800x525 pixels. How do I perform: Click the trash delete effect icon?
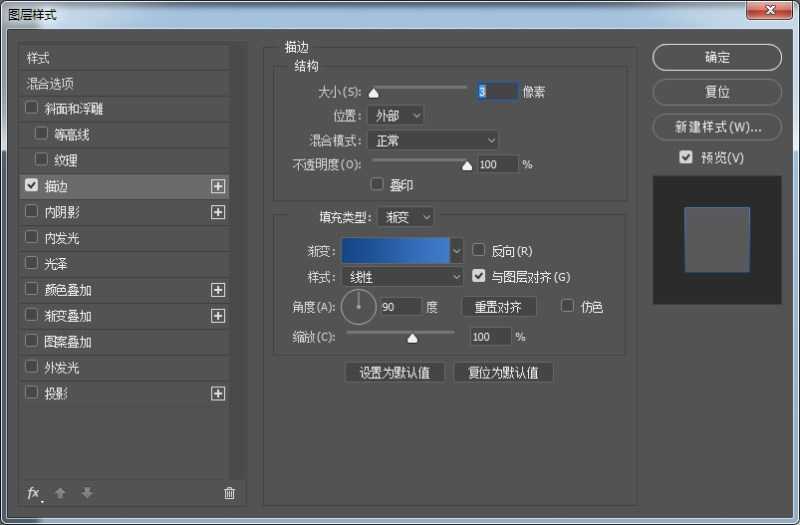229,492
